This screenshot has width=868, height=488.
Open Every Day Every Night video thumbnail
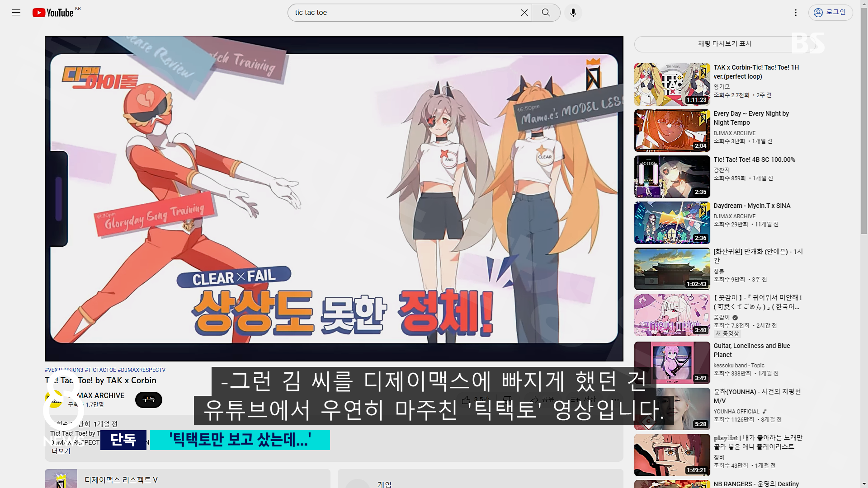[x=672, y=131]
